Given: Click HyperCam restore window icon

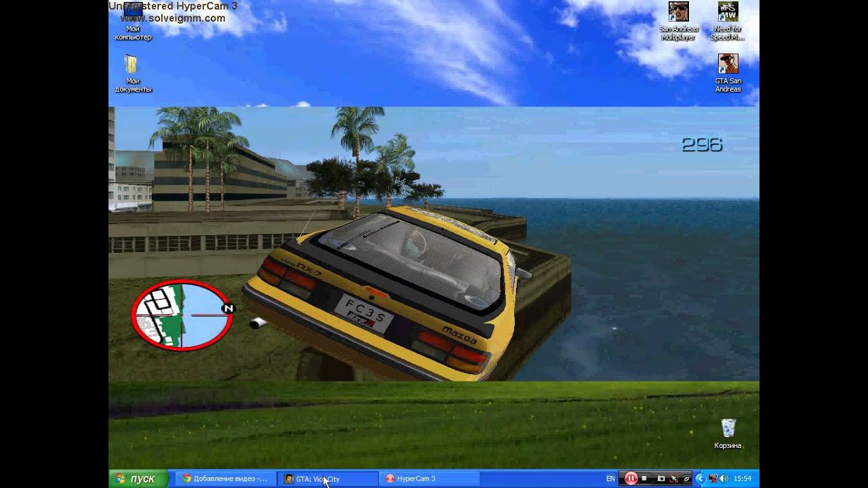Looking at the screenshot, I should 686,479.
